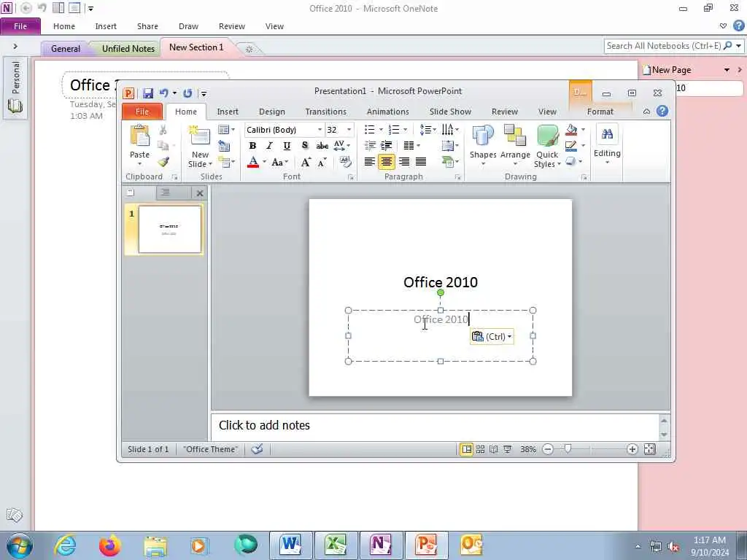Open the Change Case dropdown
The image size is (747, 560).
(x=279, y=163)
